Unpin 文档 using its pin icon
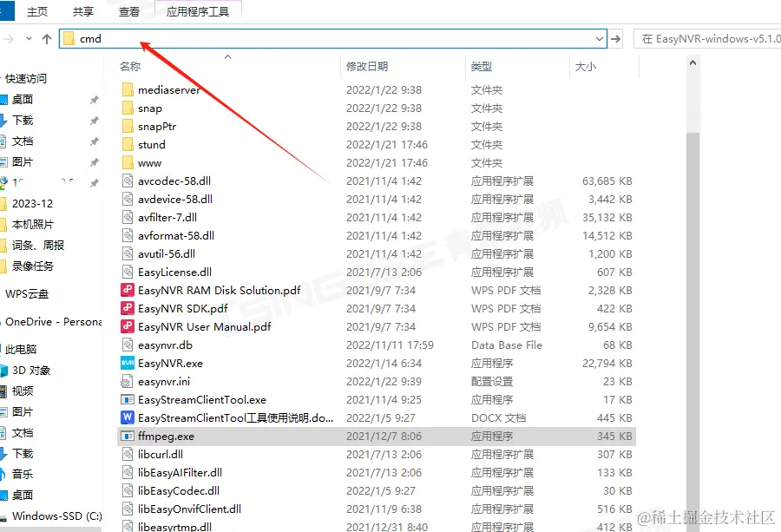 pos(94,142)
